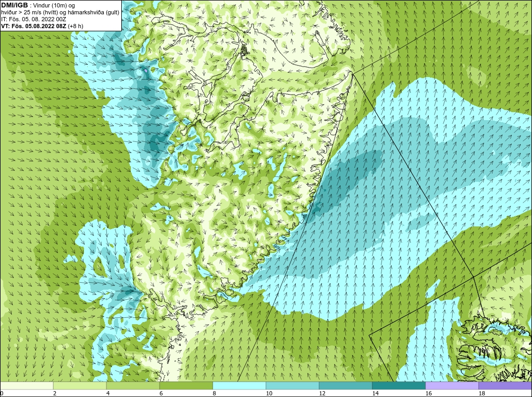Click the legend scale label '14'
Viewport: 532px width, 397px height.
point(375,393)
